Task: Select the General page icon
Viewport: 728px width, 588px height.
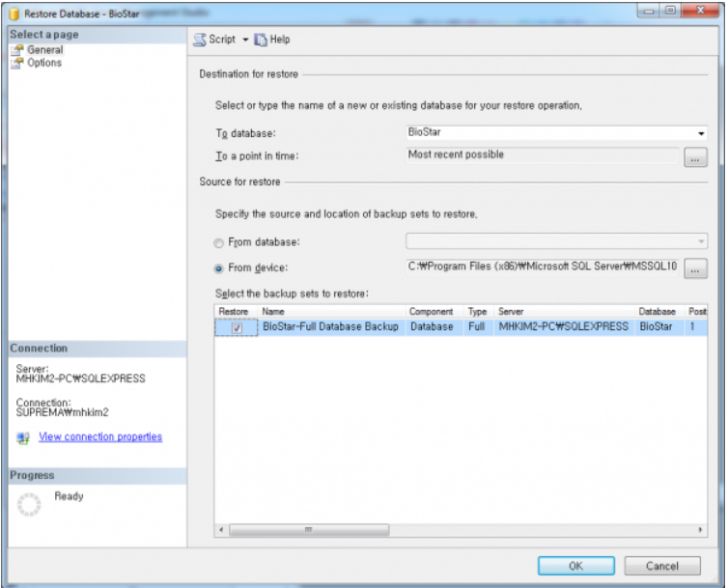Action: 16,50
